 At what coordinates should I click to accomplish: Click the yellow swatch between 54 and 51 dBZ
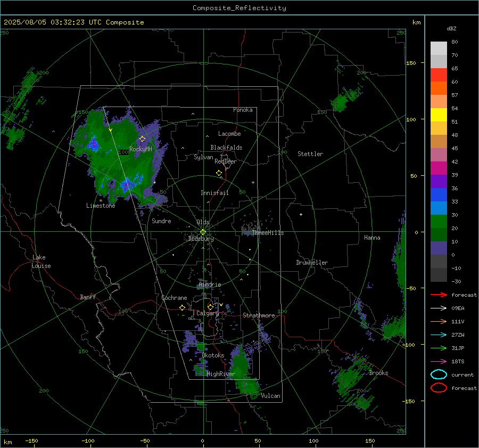coord(439,115)
